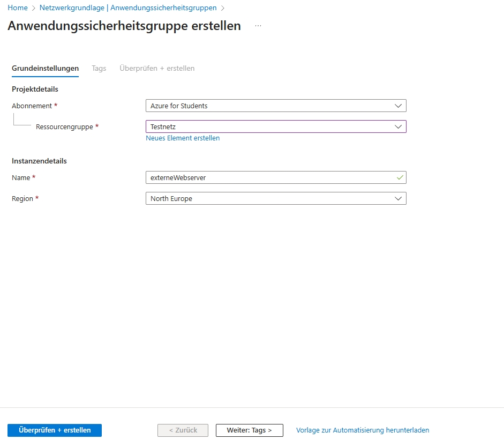Screen dimensions: 504x447
Task: Click the ellipsis more options icon beside title
Action: point(258,26)
